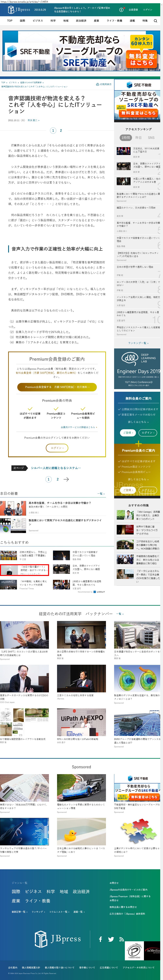Click the info icon beside 会員登録

[121, 10]
